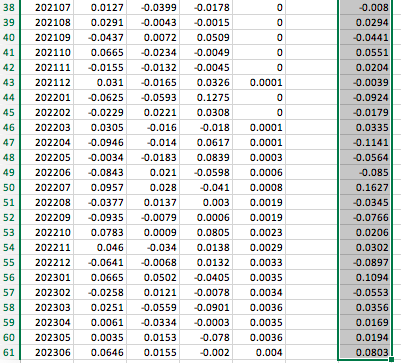
Task: Select cell containing 0.0805
Action: click(x=206, y=232)
